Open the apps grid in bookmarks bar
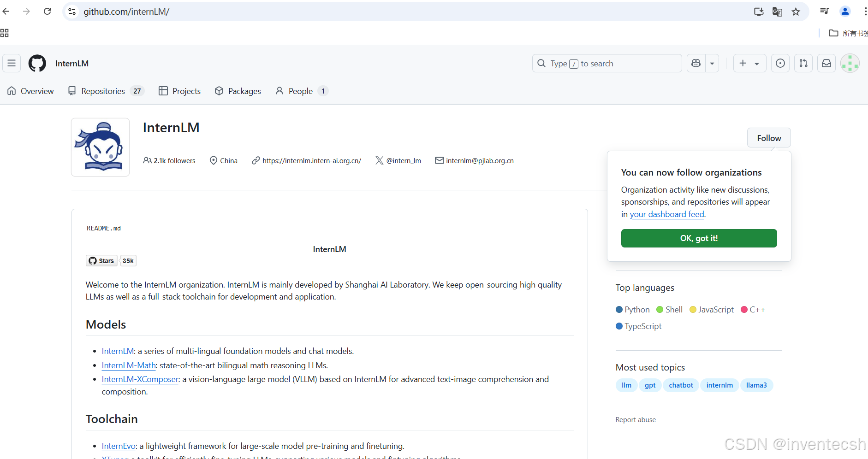 (5, 33)
